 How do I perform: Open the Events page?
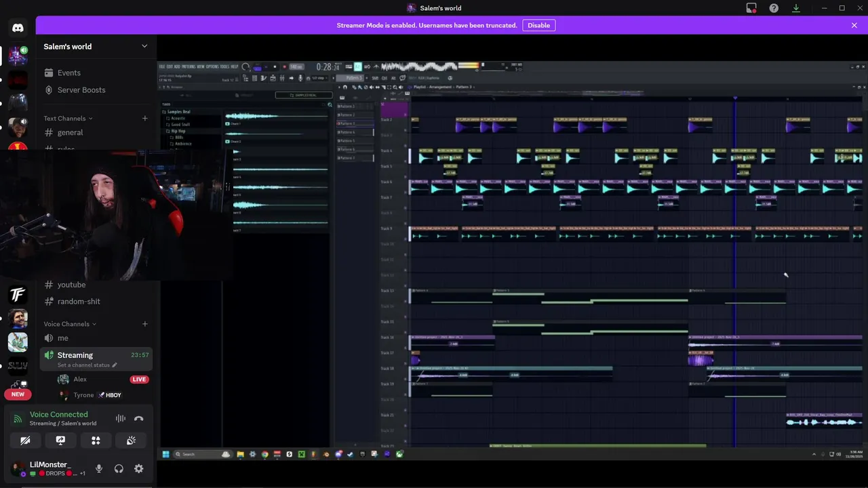pyautogui.click(x=96, y=73)
